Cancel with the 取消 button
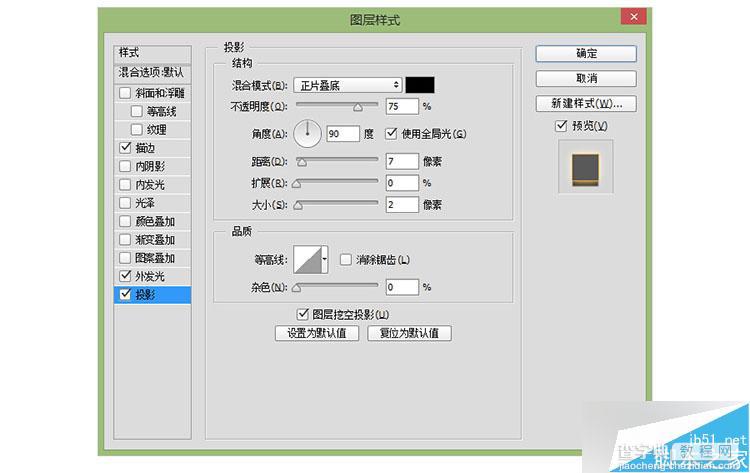The image size is (750, 473). pos(586,78)
